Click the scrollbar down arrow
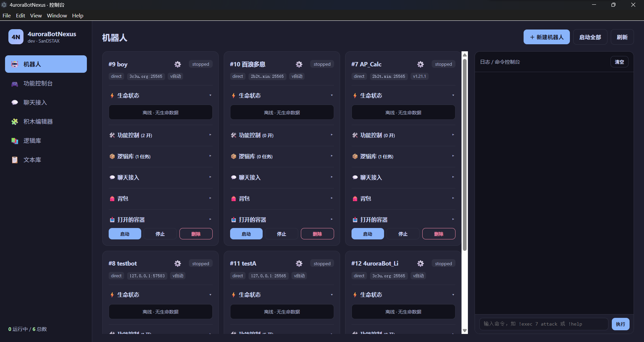 (x=465, y=331)
